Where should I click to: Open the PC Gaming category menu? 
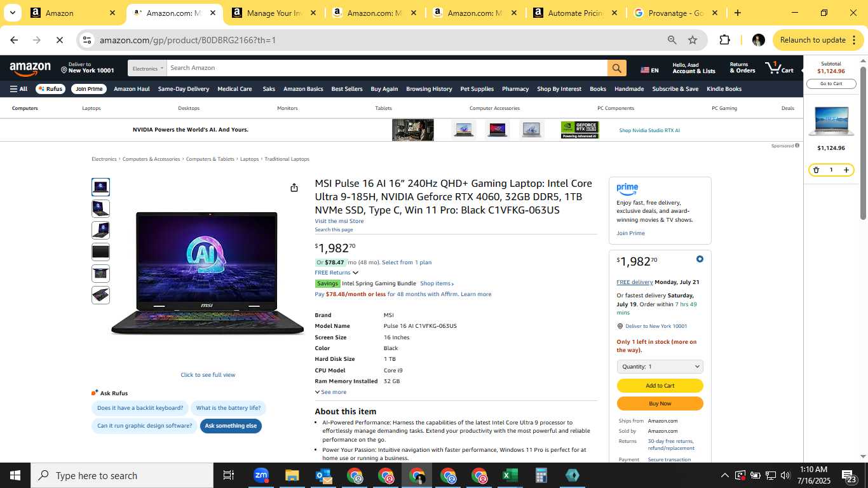click(724, 108)
